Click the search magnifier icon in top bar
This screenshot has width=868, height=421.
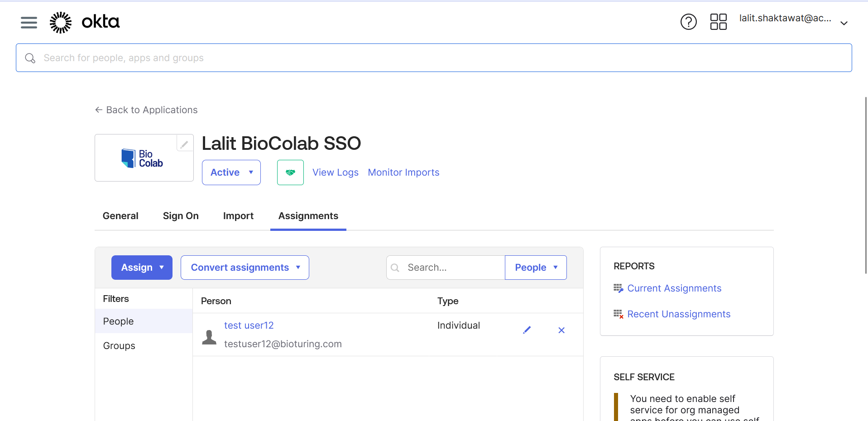click(x=30, y=58)
